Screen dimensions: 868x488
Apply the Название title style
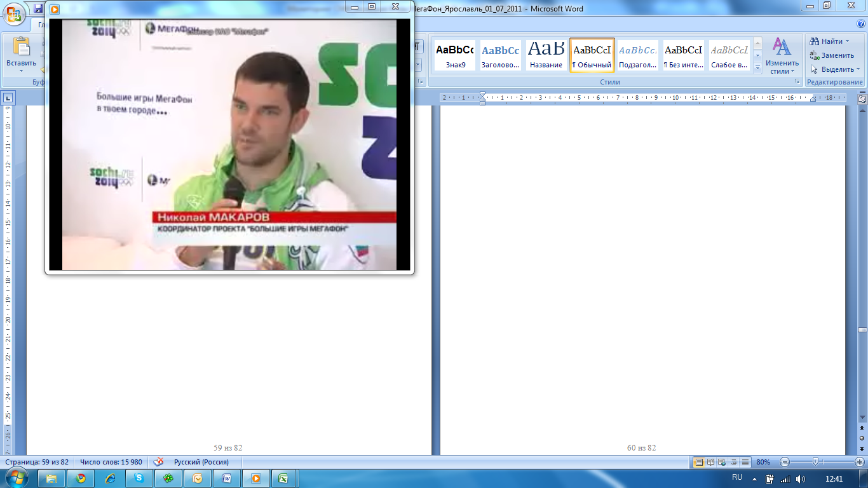[x=546, y=55]
